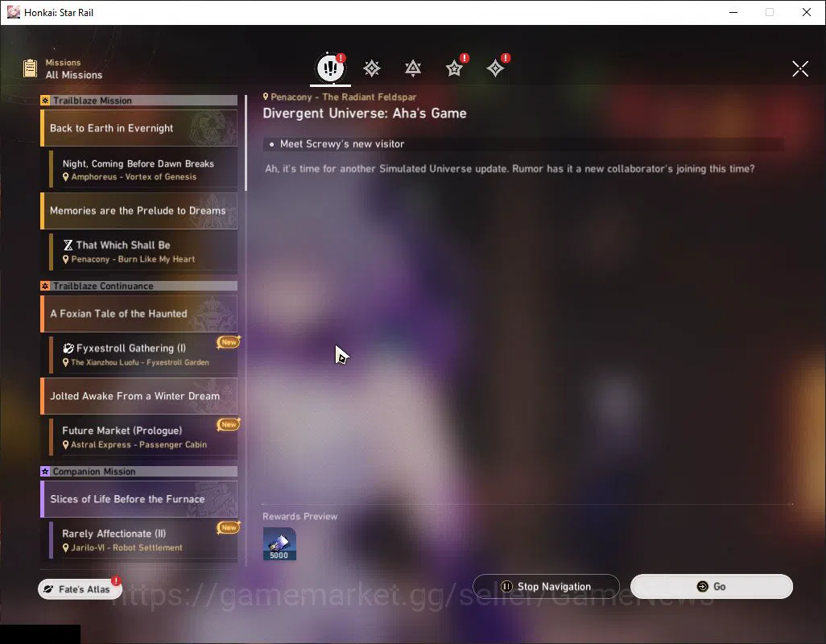The width and height of the screenshot is (826, 644).
Task: Click the Trailblaze Mission section header
Action: tap(139, 101)
